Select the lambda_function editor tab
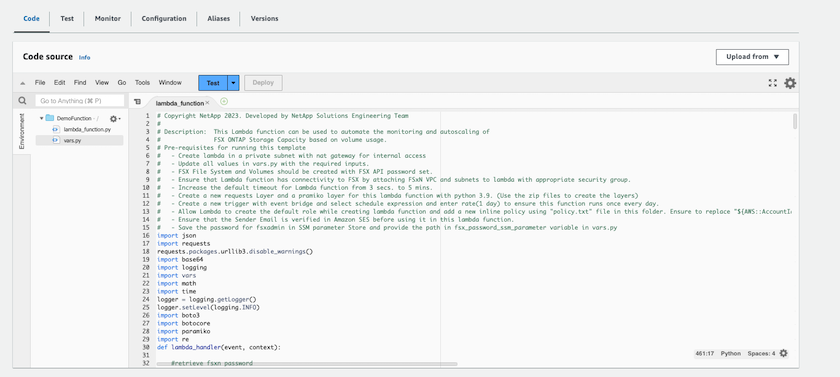The width and height of the screenshot is (840, 377). pos(179,103)
